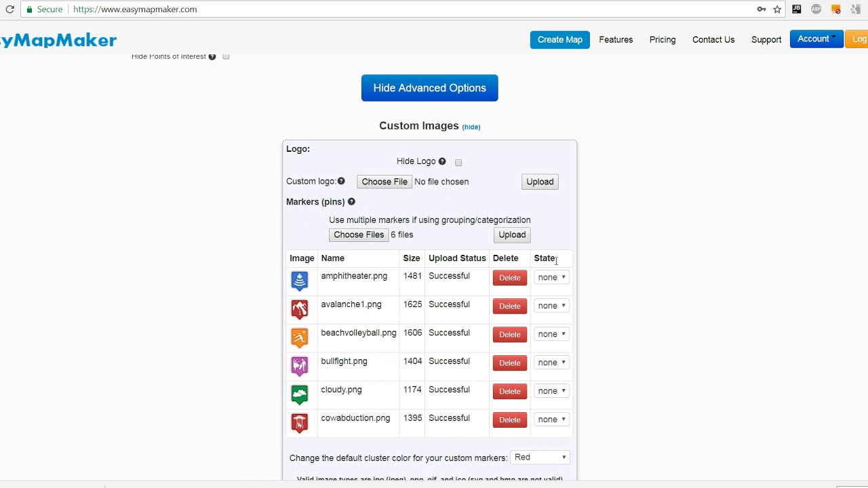Click the Name column header
868x488 pixels.
333,258
